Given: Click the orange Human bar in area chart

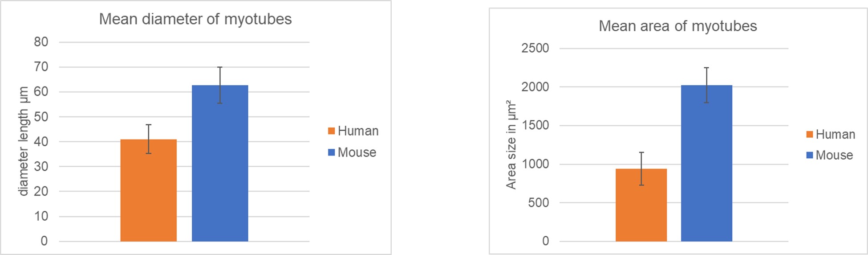Looking at the screenshot, I should coord(641,210).
